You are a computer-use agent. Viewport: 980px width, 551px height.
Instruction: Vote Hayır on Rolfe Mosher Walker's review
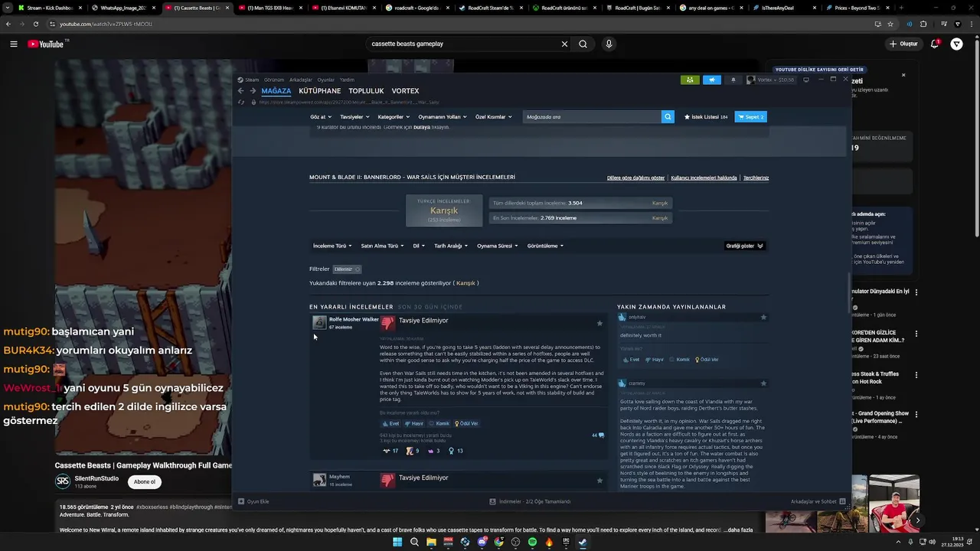click(x=414, y=423)
